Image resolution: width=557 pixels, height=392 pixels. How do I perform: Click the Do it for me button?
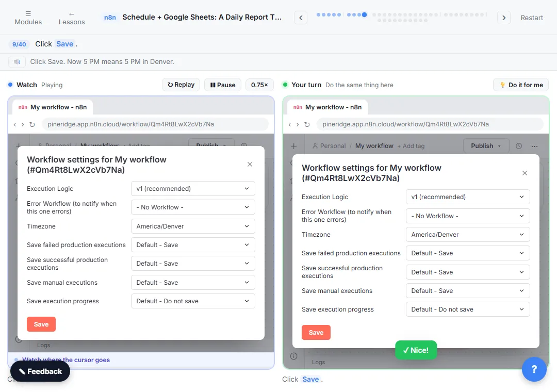pos(521,85)
